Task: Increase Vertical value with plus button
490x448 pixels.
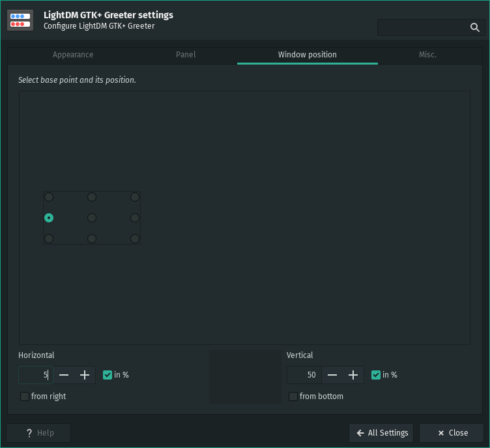Action: point(353,375)
